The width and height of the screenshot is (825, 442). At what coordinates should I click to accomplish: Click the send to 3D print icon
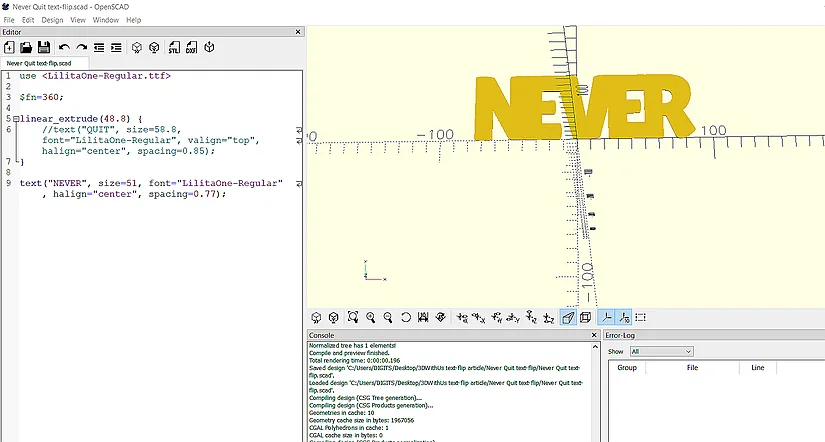[209, 47]
